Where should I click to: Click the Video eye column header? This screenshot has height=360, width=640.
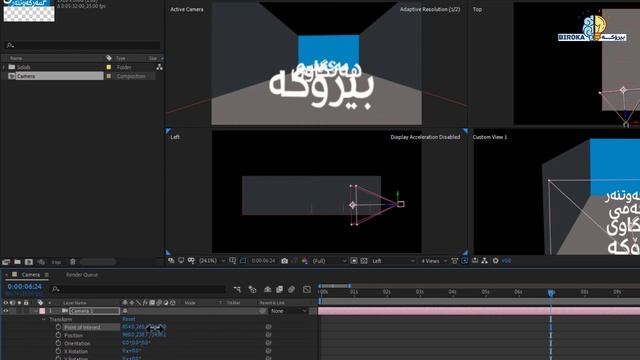5,303
